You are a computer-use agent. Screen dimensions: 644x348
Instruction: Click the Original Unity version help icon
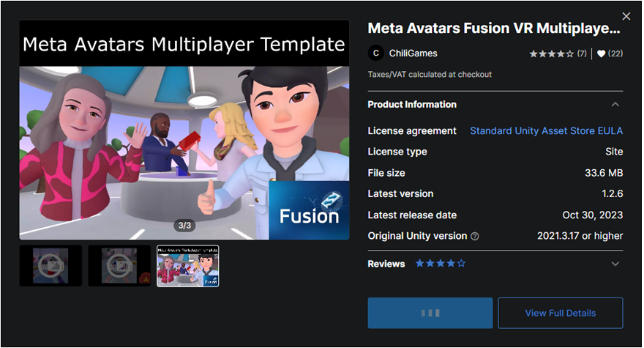pos(474,236)
